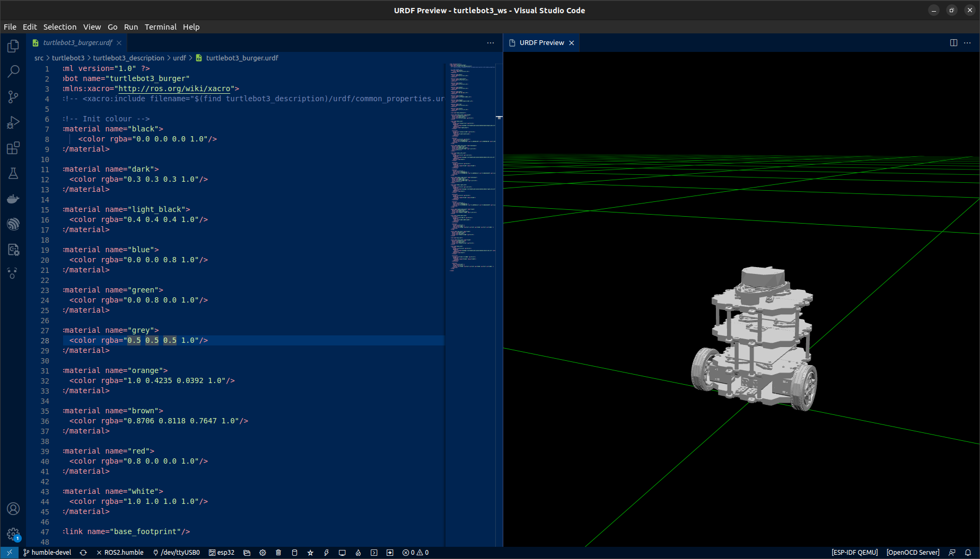The height and width of the screenshot is (559, 980).
Task: Close the turtlebot3_burger.urdf tab
Action: tap(119, 43)
